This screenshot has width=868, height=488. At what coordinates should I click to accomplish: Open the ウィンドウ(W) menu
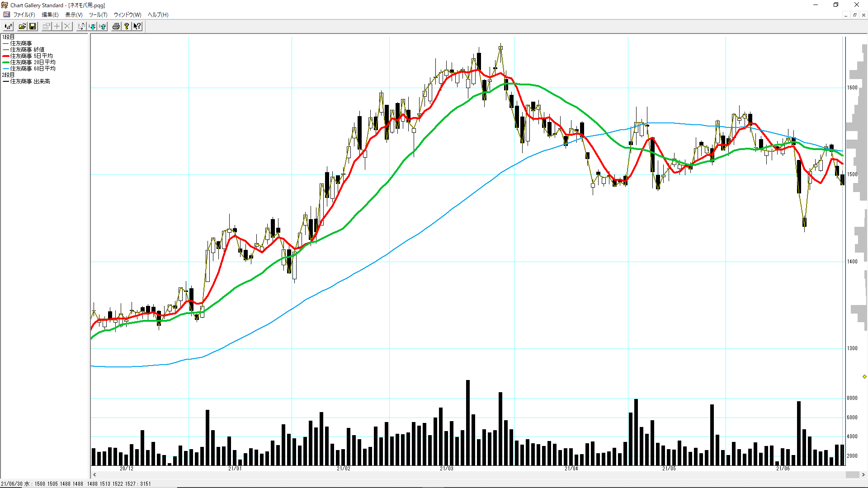click(x=127, y=15)
